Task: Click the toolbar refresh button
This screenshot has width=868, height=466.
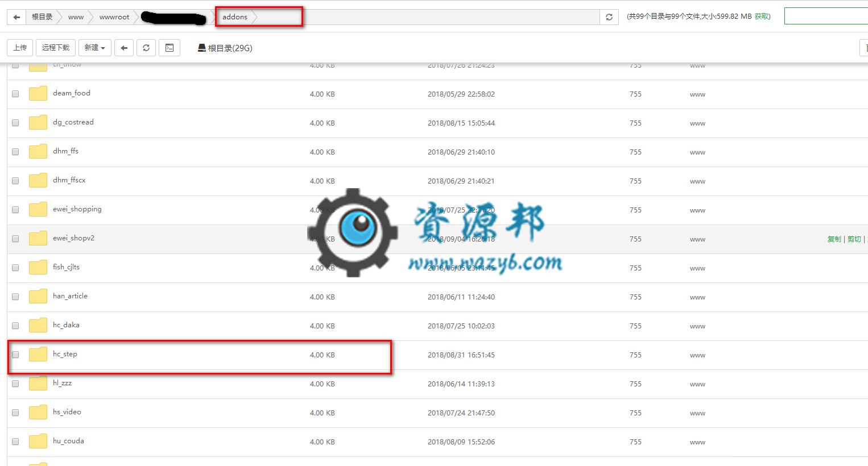Action: tap(146, 48)
